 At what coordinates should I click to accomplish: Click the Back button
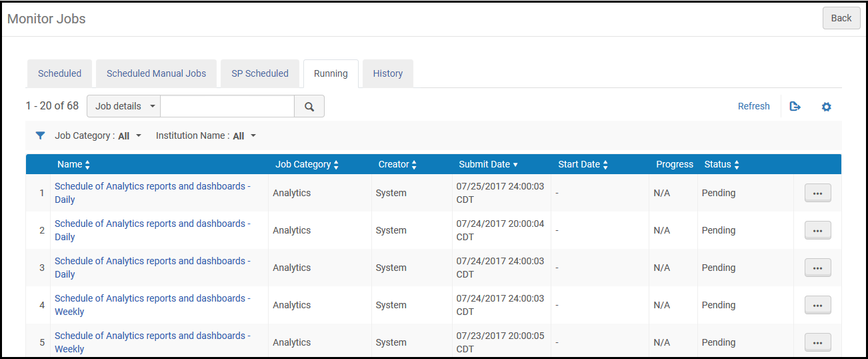point(841,18)
